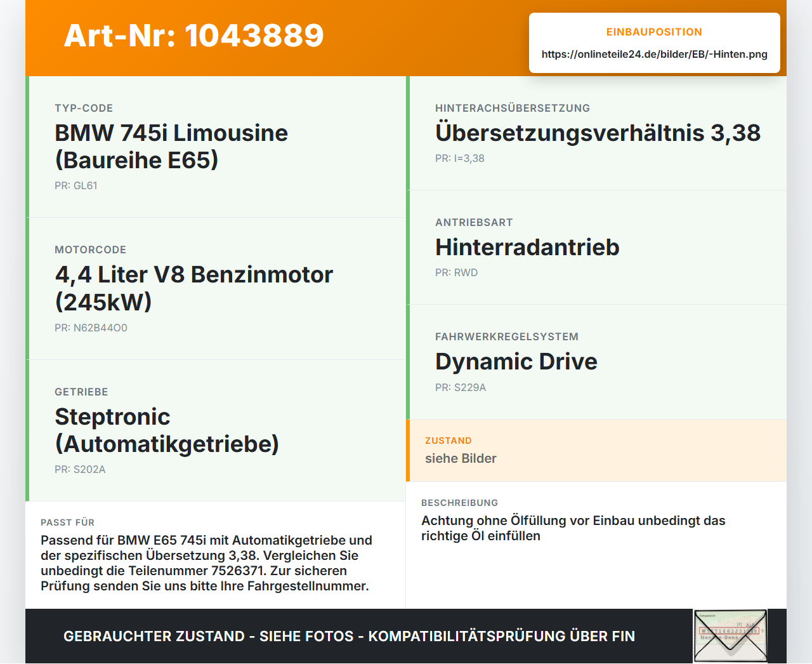Click the Art-Nr: 1043889 heading
This screenshot has height=664, width=812.
click(x=193, y=36)
